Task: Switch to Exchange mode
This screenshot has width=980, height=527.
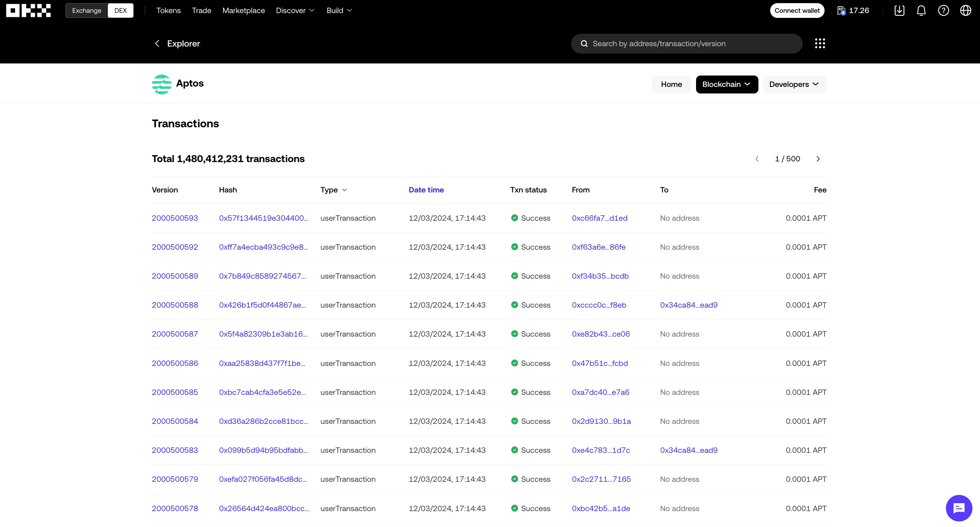Action: (x=87, y=11)
